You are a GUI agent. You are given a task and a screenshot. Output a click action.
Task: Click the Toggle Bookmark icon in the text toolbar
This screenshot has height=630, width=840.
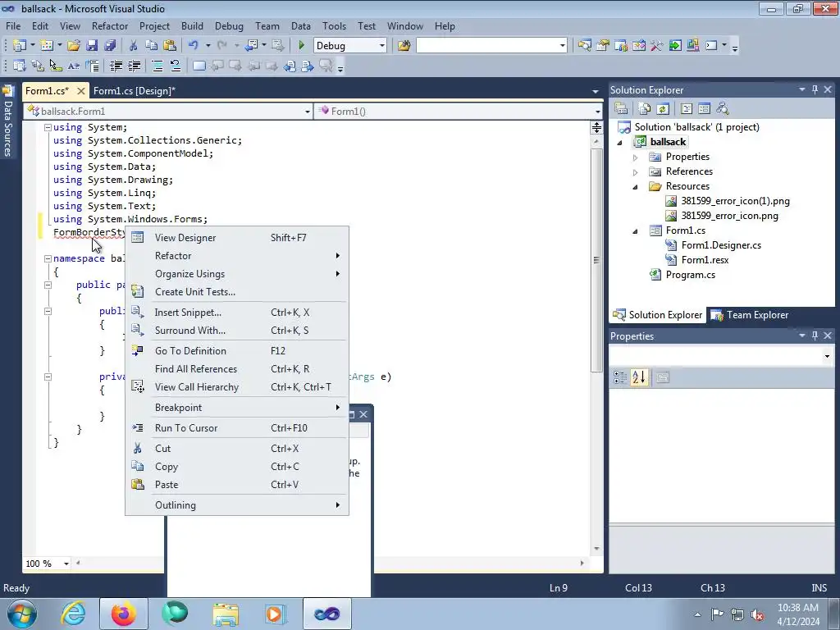tap(199, 66)
